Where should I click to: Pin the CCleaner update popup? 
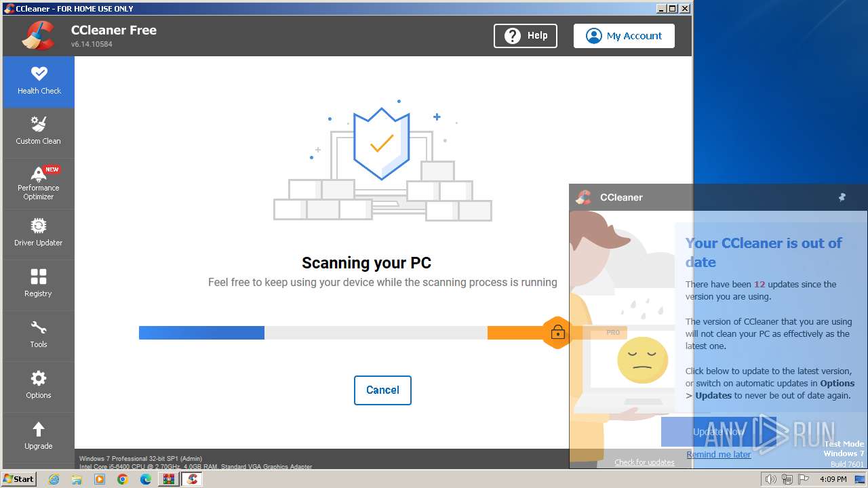(x=842, y=197)
